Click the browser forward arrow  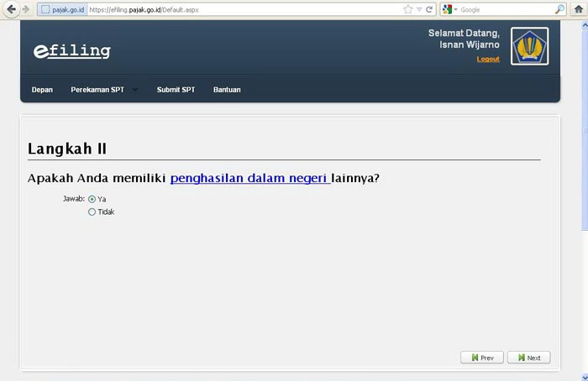(x=26, y=9)
